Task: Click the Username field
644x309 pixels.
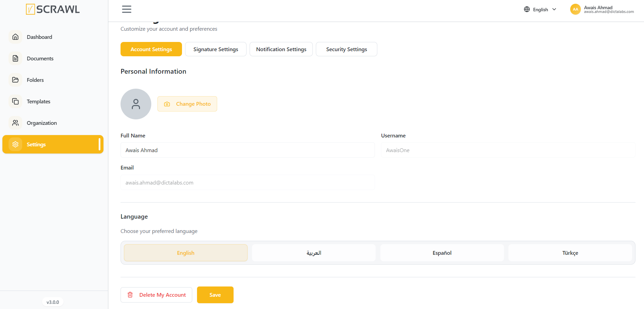Action: [508, 150]
